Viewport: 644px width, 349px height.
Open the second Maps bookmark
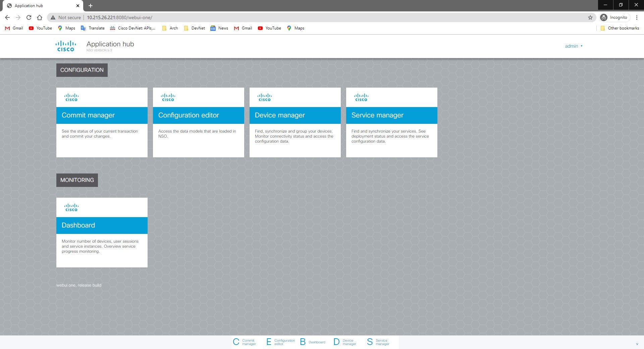[296, 28]
